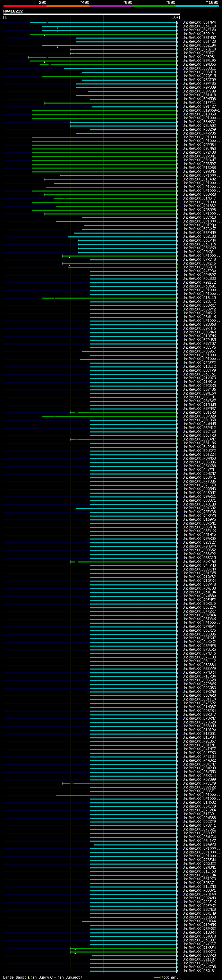The height and width of the screenshot is (980, 222).
Task: Open hit UniRef100_B8C013
Action: coord(199,218)
